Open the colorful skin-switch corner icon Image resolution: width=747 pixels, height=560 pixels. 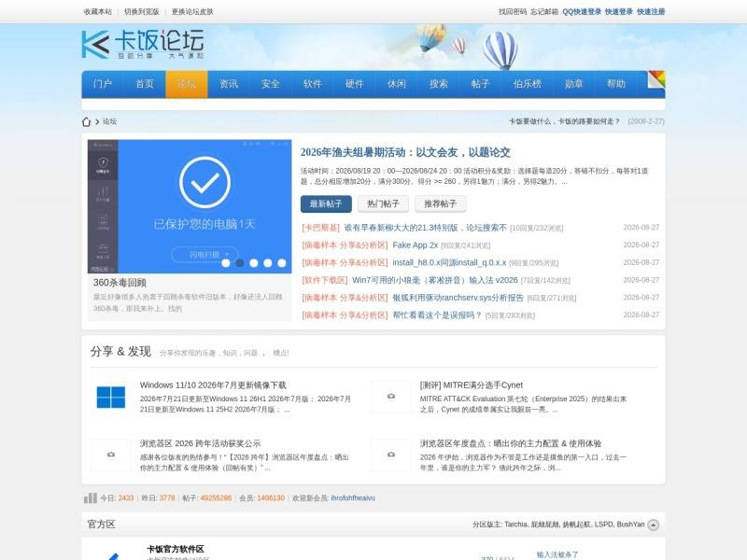656,79
